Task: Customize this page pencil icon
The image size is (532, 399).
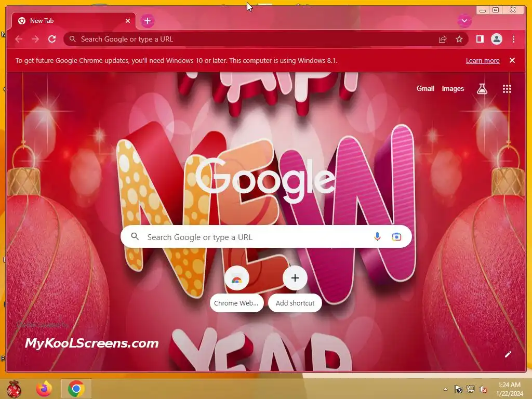Action: click(x=508, y=354)
